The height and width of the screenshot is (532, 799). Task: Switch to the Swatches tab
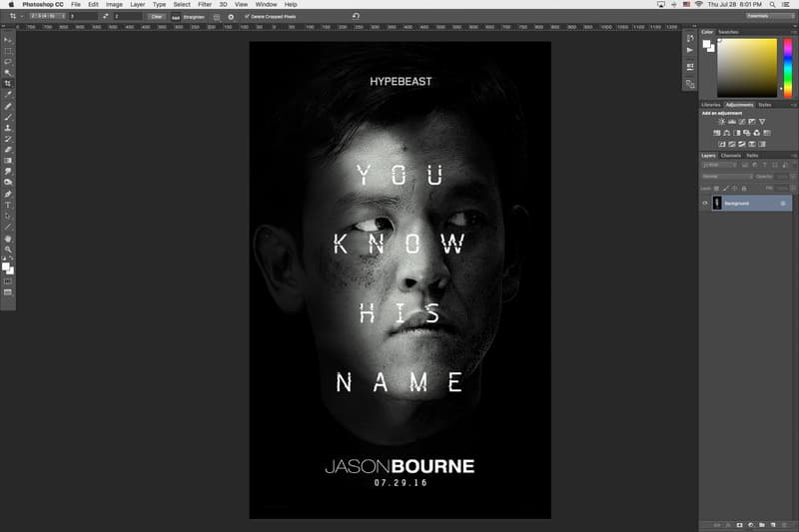(x=728, y=32)
